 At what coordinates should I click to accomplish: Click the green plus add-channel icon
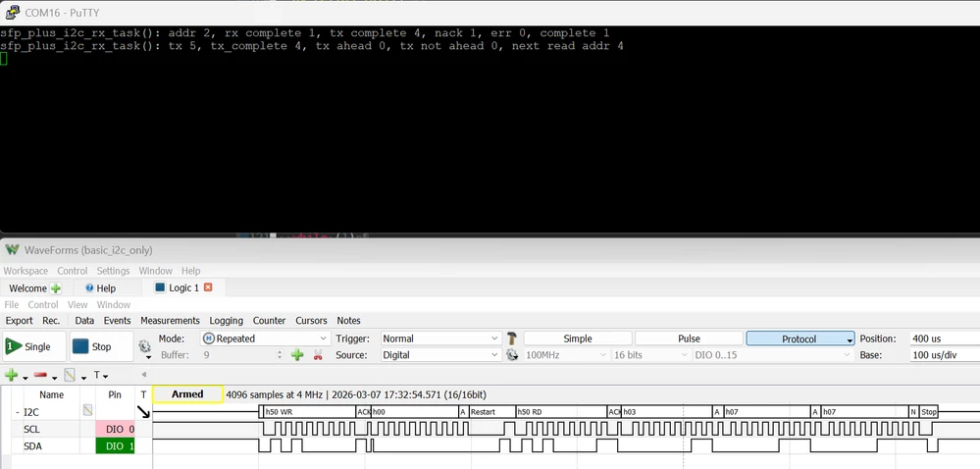click(11, 375)
